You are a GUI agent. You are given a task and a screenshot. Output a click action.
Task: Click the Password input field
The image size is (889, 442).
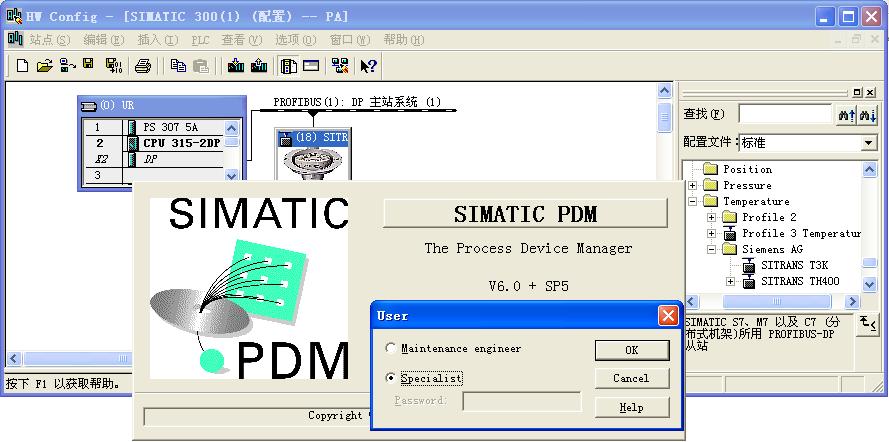(522, 402)
